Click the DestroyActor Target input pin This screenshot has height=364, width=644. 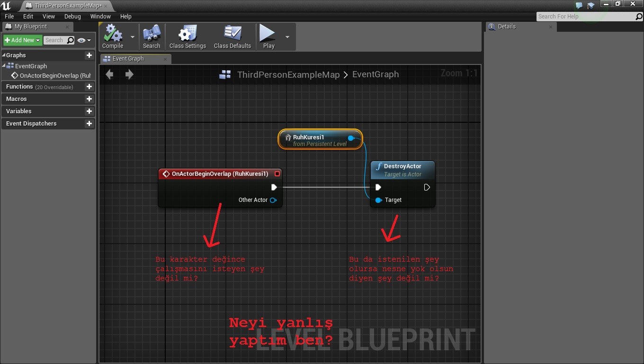point(378,200)
